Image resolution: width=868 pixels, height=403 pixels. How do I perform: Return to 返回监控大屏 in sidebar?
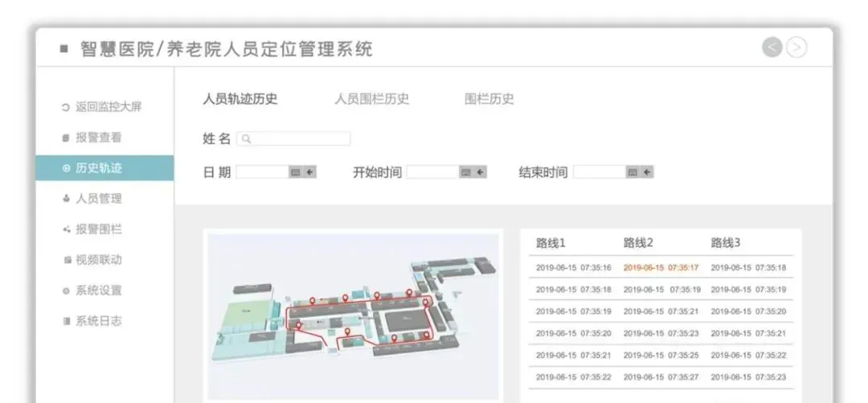(x=108, y=107)
